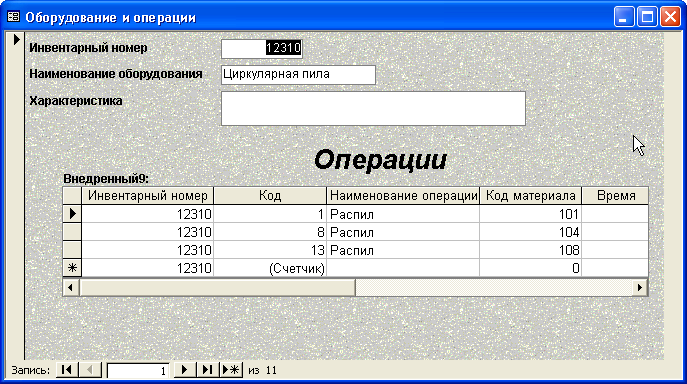Click the Распил cell in Код 13 row

(403, 250)
